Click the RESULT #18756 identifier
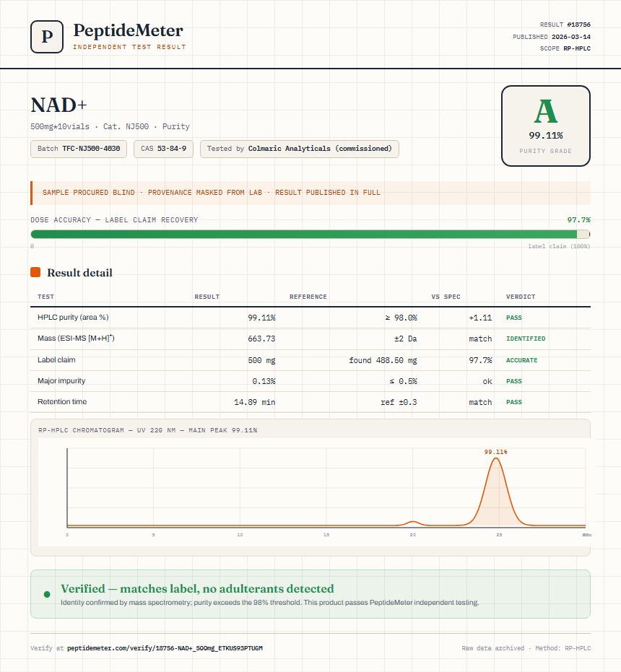This screenshot has width=621, height=672. click(x=565, y=25)
